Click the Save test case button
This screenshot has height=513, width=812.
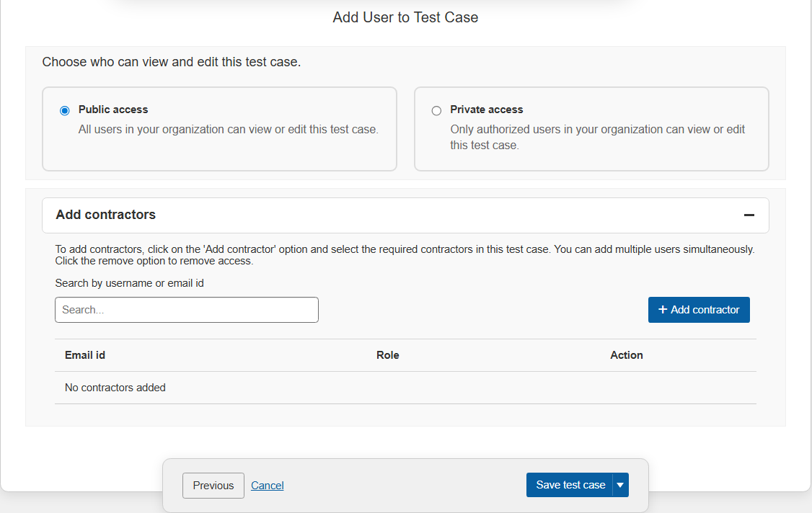[570, 486]
